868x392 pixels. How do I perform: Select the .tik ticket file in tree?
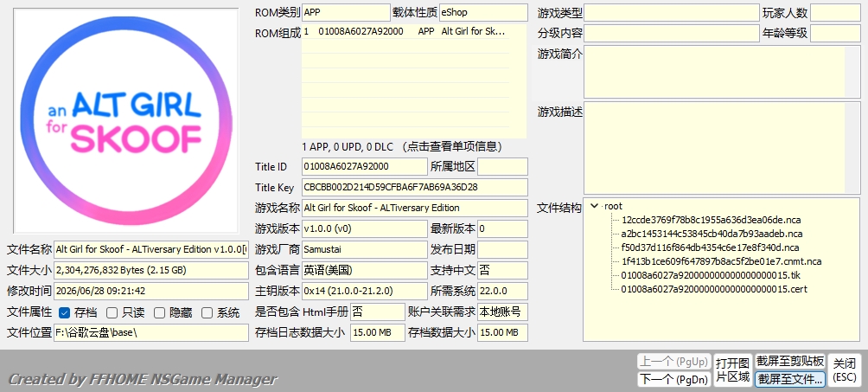pos(711,275)
